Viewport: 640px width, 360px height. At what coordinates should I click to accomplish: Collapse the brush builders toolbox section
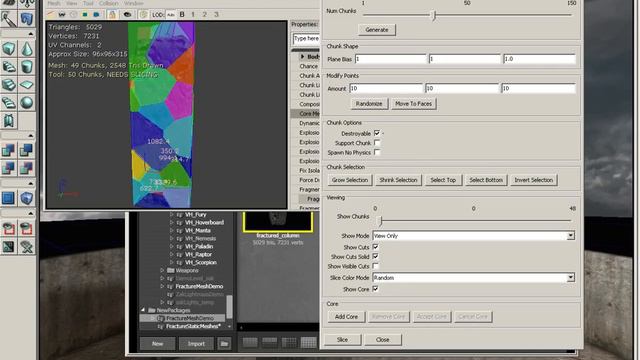pos(31,33)
